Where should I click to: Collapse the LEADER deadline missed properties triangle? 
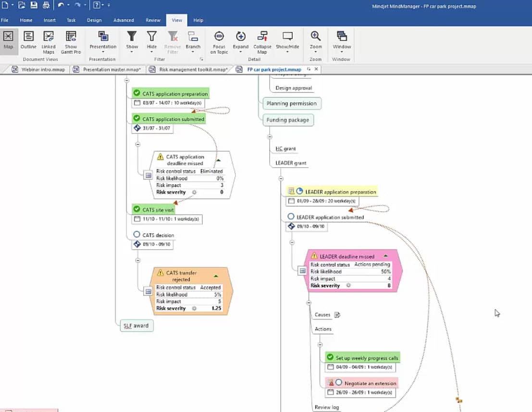coord(385,256)
